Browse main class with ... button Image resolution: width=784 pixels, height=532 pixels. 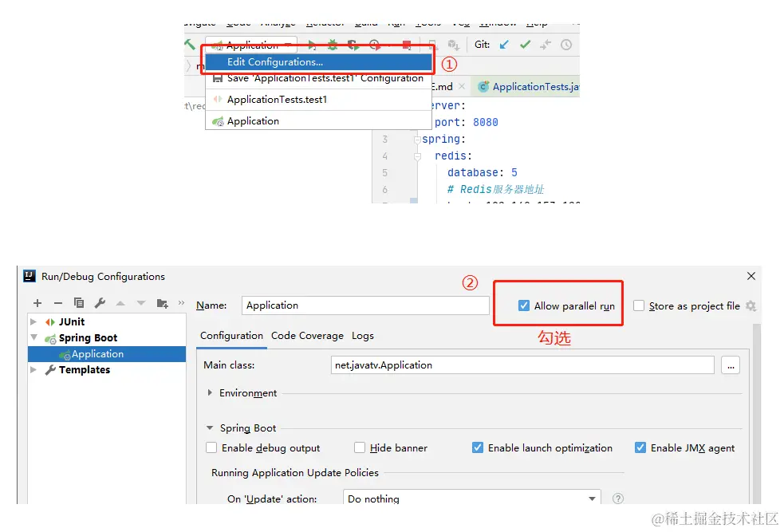[731, 365]
